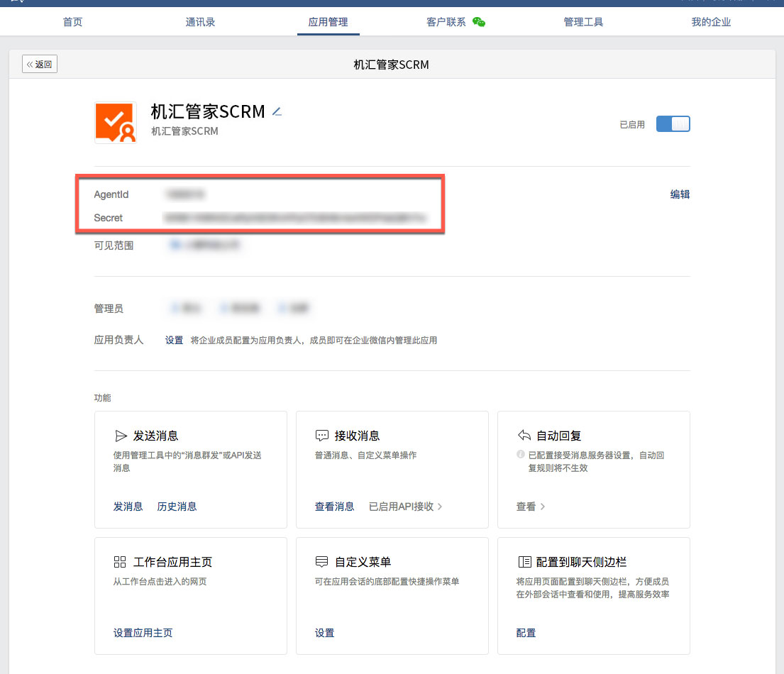Expand 已启用API接收 chevron link

(406, 507)
